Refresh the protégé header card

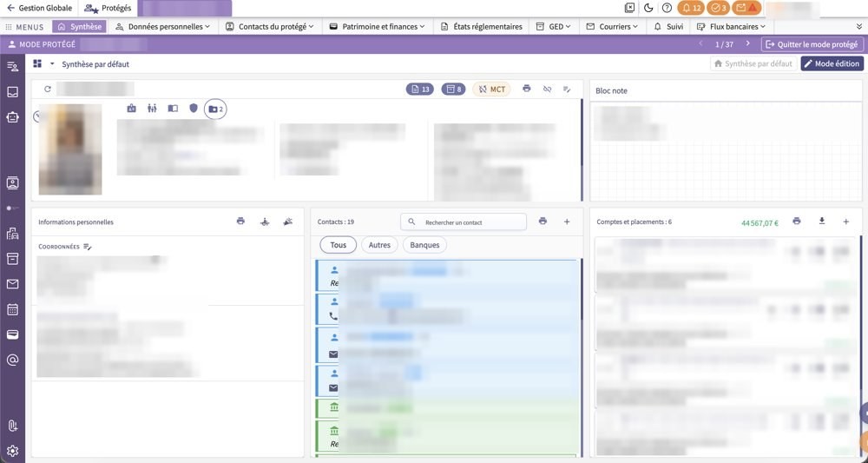coord(48,89)
